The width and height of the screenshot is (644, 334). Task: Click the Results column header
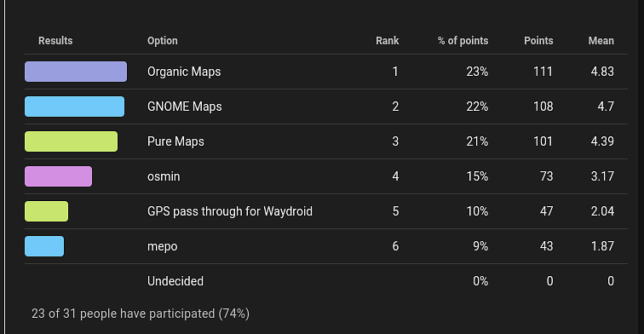55,41
